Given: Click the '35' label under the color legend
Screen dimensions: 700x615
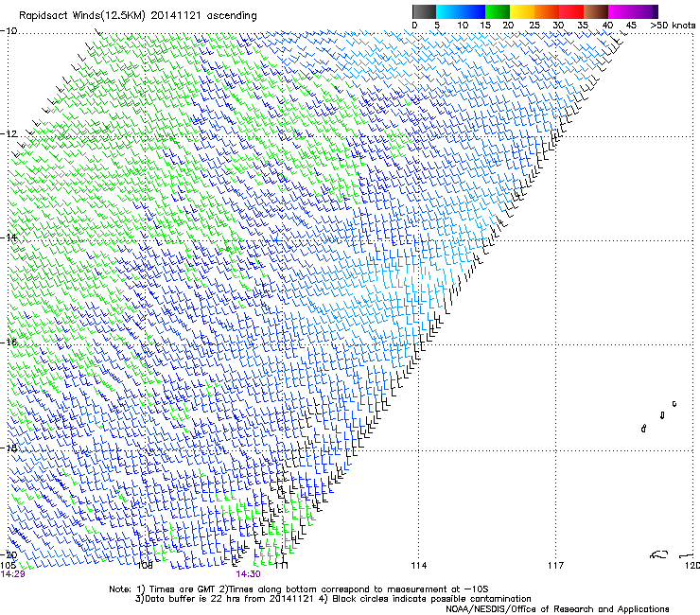Looking at the screenshot, I should pos(583,26).
